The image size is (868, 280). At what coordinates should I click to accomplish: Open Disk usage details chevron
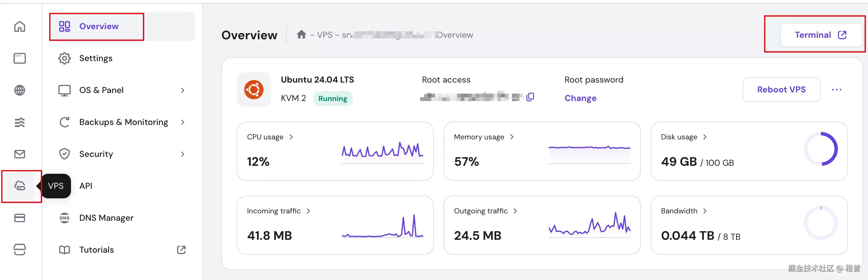(x=704, y=137)
